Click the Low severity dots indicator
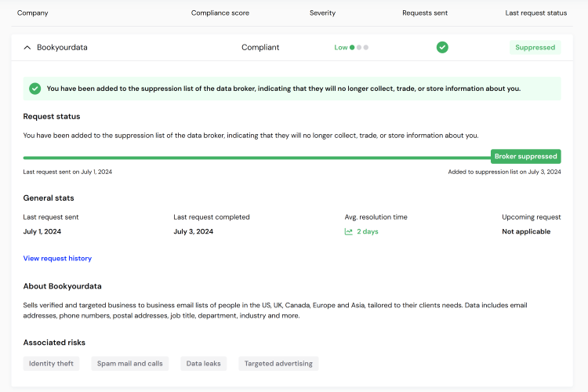The image size is (588, 392). tap(359, 47)
